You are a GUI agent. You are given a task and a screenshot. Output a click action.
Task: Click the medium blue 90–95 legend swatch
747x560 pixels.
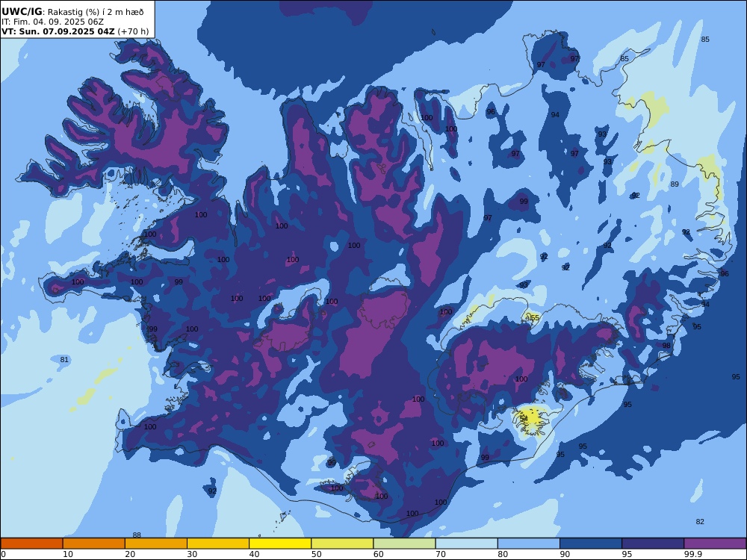point(591,544)
